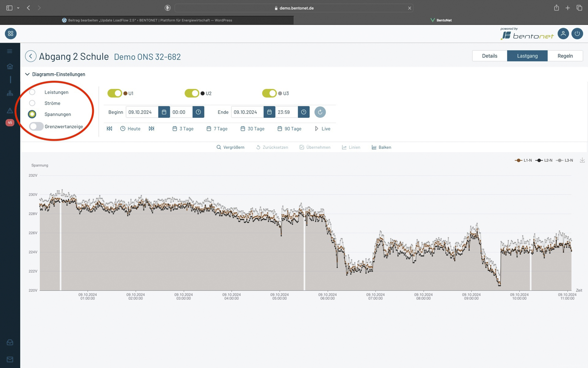Click the Safari address bar demo.bentonet.de
The image size is (588, 368).
pos(294,8)
